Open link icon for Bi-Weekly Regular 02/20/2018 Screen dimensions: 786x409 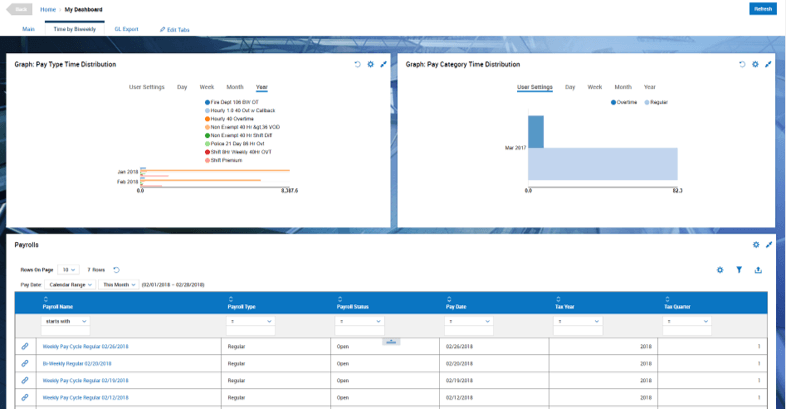click(25, 363)
